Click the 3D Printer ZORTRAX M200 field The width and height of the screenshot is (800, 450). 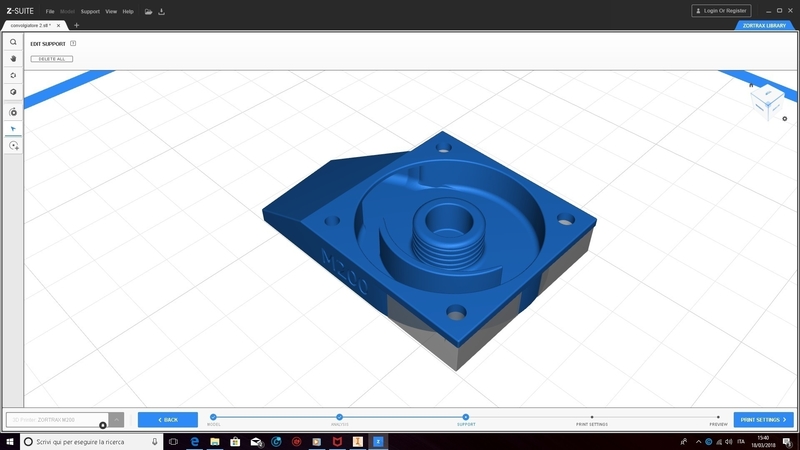pos(57,420)
